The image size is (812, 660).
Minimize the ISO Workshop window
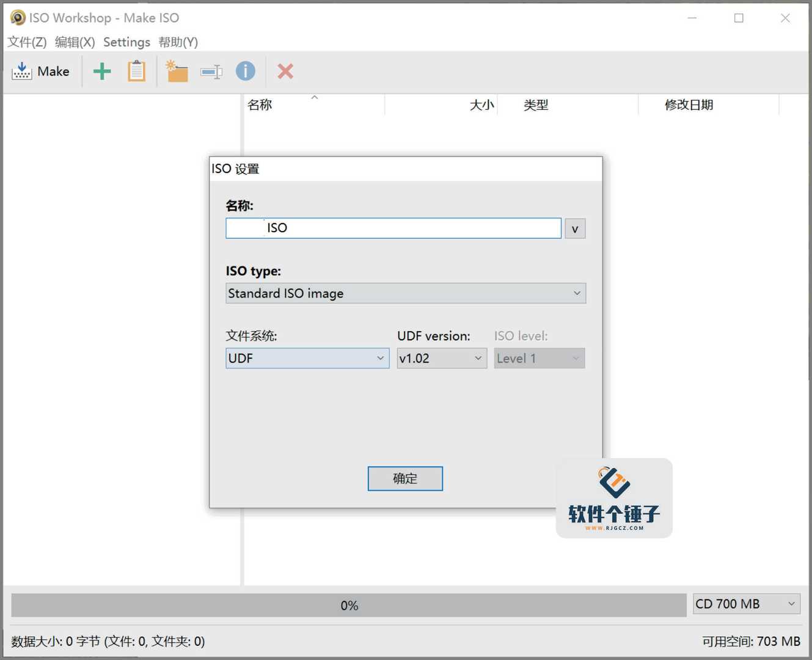tap(692, 18)
